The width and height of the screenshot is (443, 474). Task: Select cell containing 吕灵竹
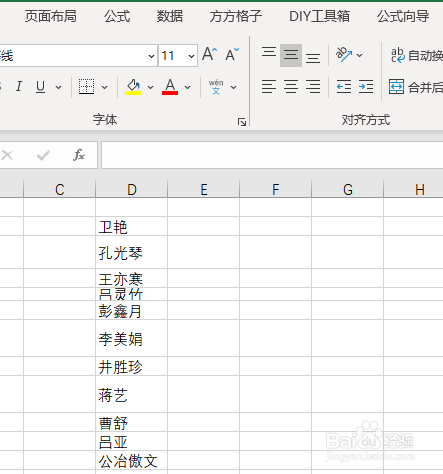click(132, 294)
